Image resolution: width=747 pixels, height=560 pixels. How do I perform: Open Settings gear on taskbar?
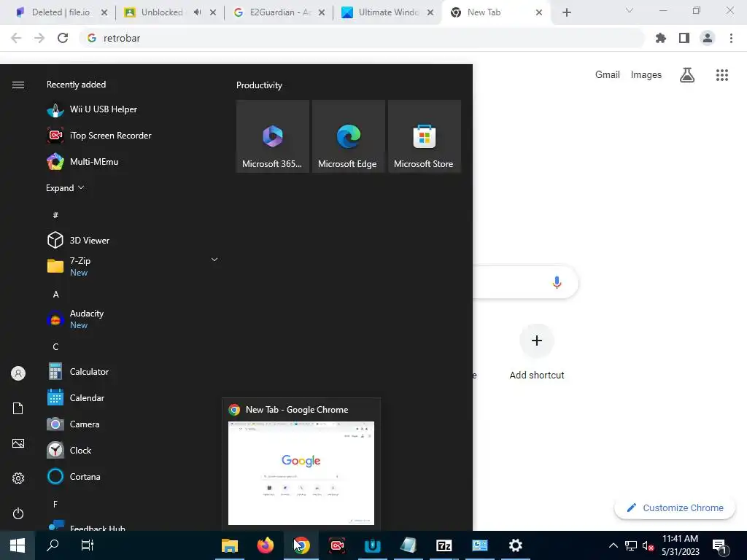516,545
